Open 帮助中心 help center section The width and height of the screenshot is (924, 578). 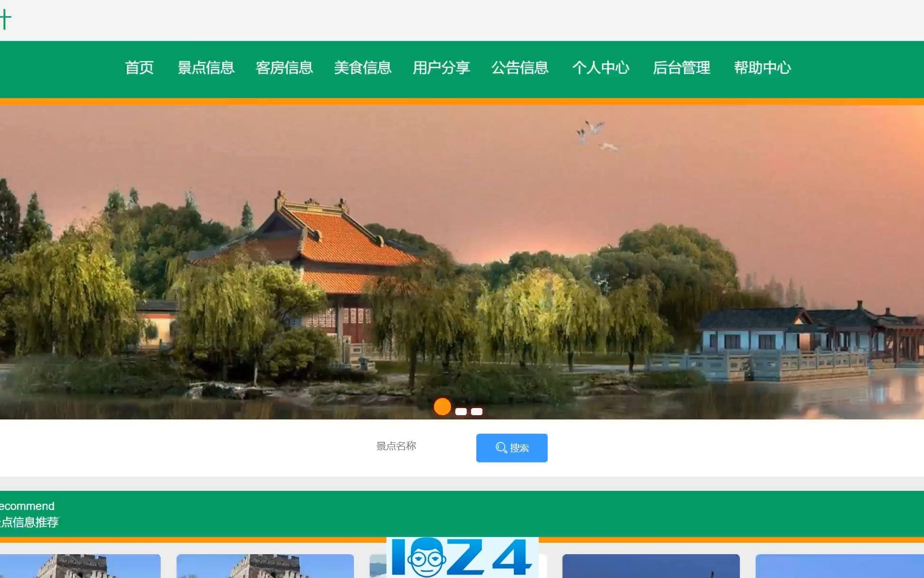762,67
